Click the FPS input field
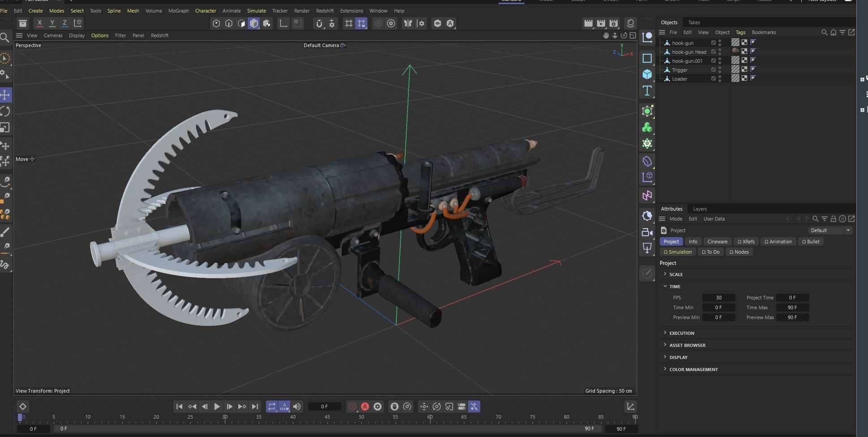Image resolution: width=868 pixels, height=437 pixels. pos(718,298)
